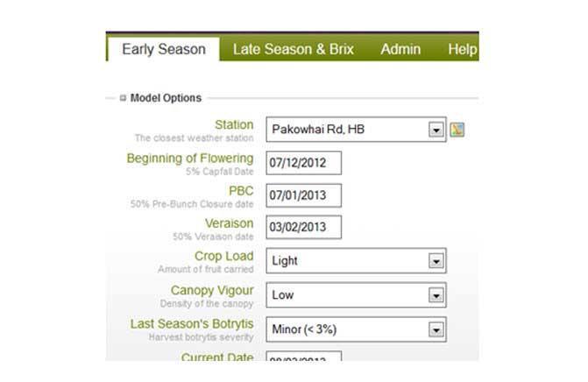Image resolution: width=588 pixels, height=382 pixels.
Task: Click the Crop Load label text
Action: [x=223, y=256]
